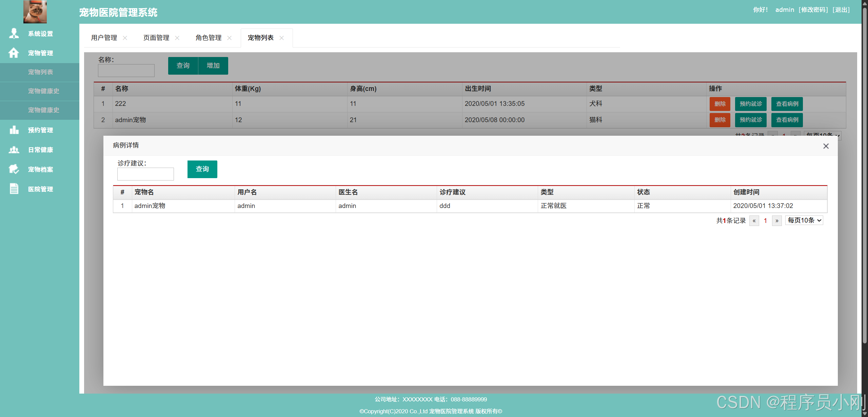Click the appointment management chart icon
868x417 pixels.
(x=14, y=130)
